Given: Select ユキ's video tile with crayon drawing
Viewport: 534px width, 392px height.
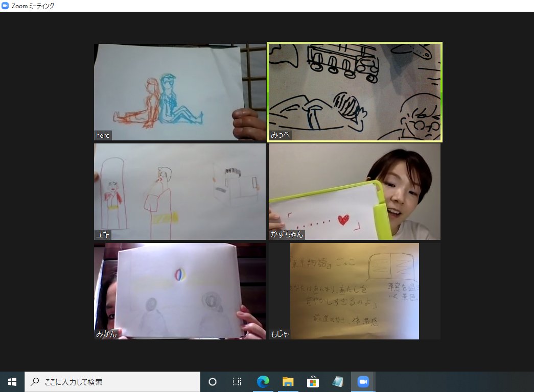Looking at the screenshot, I should pyautogui.click(x=179, y=191).
